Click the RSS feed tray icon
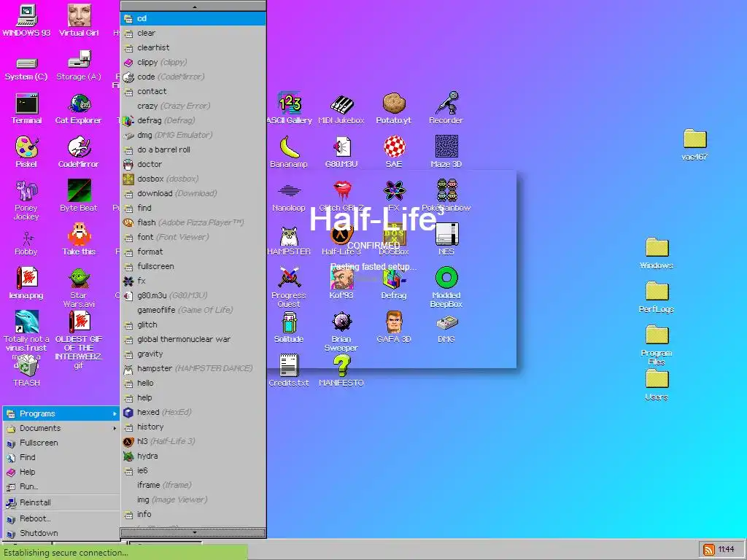This screenshot has width=747, height=560. pos(709,550)
